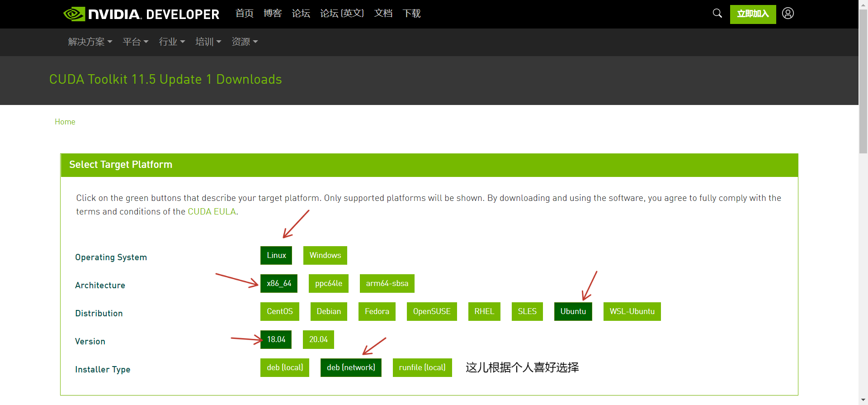Screen dimensions: 868x405
Task: Choose version 18.04
Action: click(x=276, y=339)
